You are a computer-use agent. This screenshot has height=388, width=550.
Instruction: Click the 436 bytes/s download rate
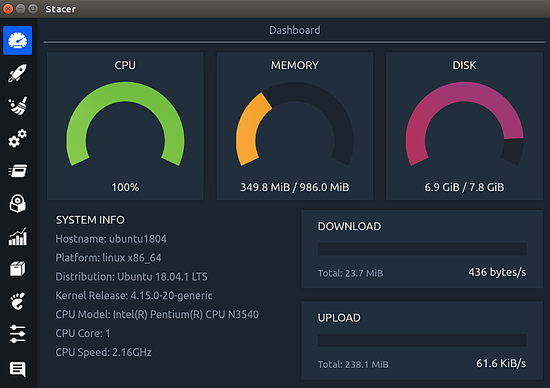pos(497,272)
